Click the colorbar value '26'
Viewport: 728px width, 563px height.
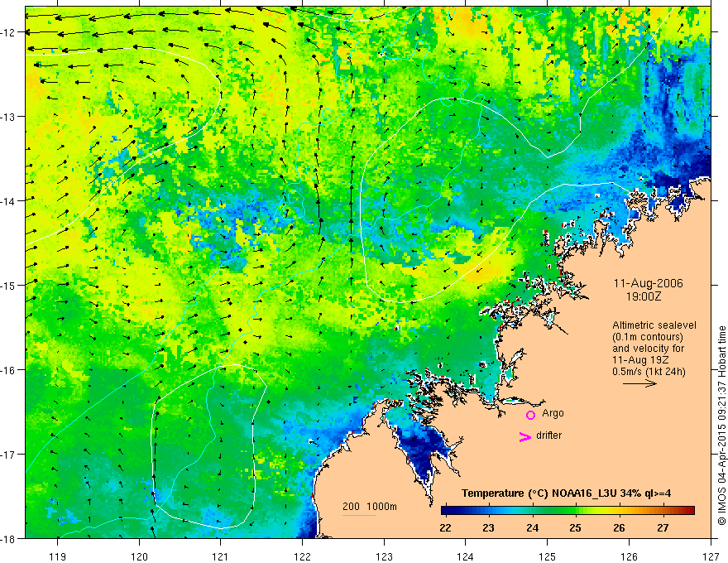point(619,527)
